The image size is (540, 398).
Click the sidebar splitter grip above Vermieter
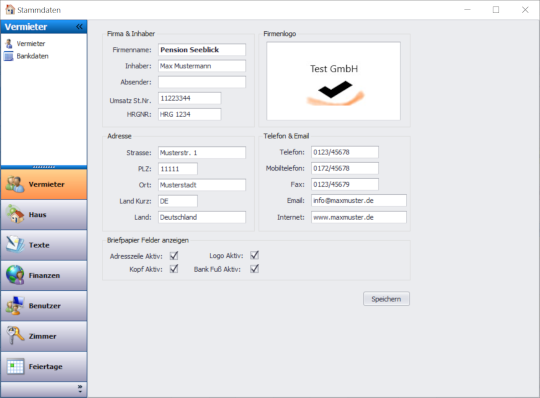coord(44,167)
